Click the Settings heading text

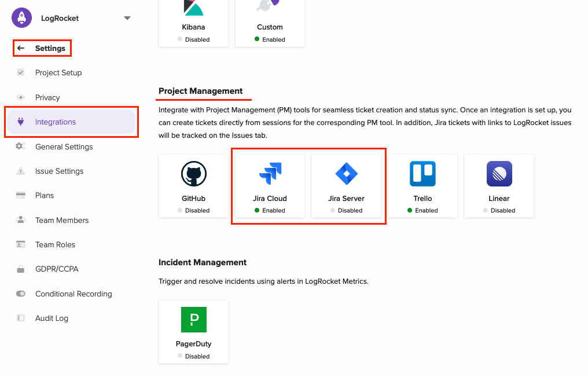(50, 49)
